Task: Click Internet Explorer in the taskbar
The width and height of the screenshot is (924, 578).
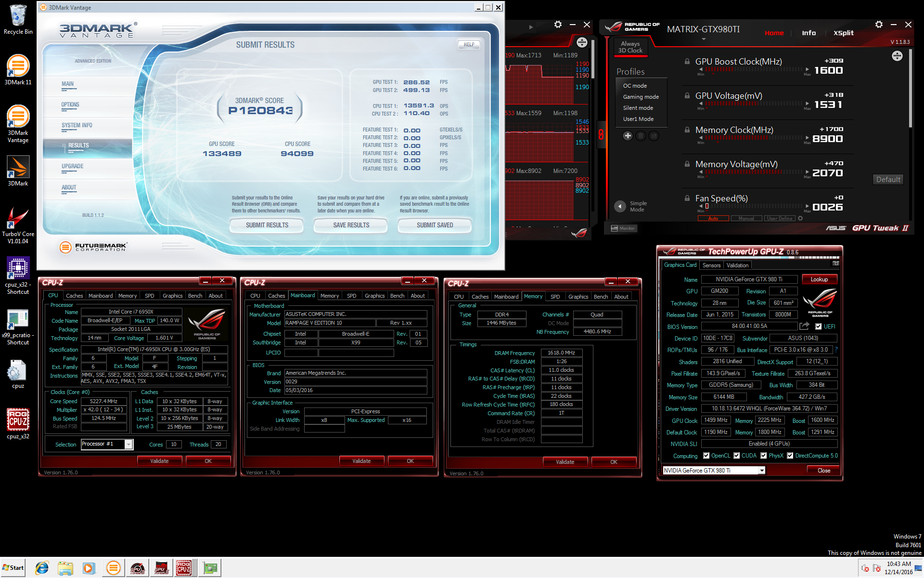Action: 42,568
